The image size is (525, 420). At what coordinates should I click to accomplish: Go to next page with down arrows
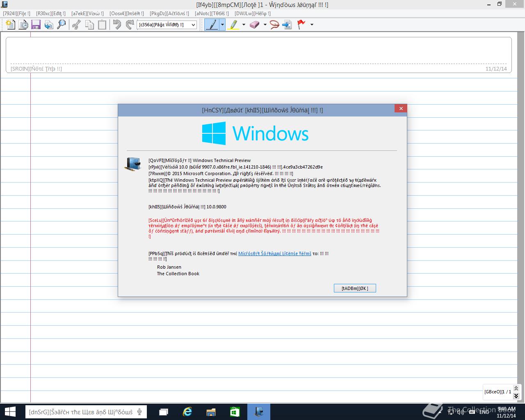coord(516,396)
